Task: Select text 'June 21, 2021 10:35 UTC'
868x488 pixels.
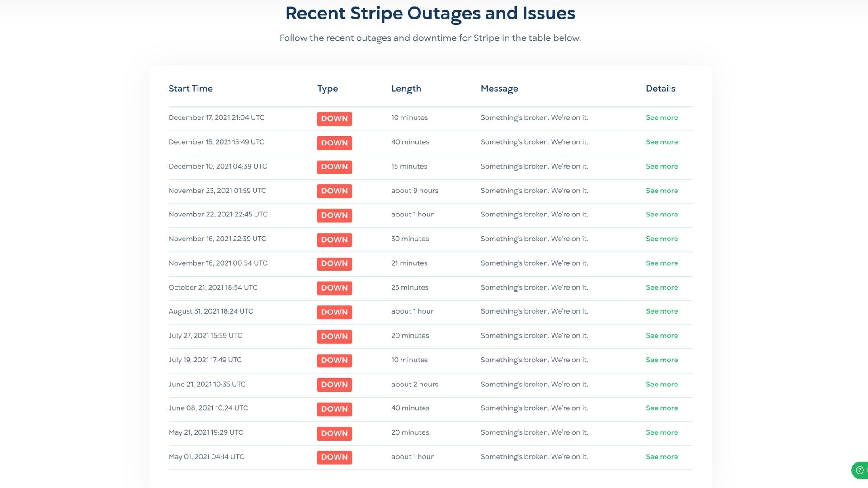Action: pyautogui.click(x=207, y=385)
